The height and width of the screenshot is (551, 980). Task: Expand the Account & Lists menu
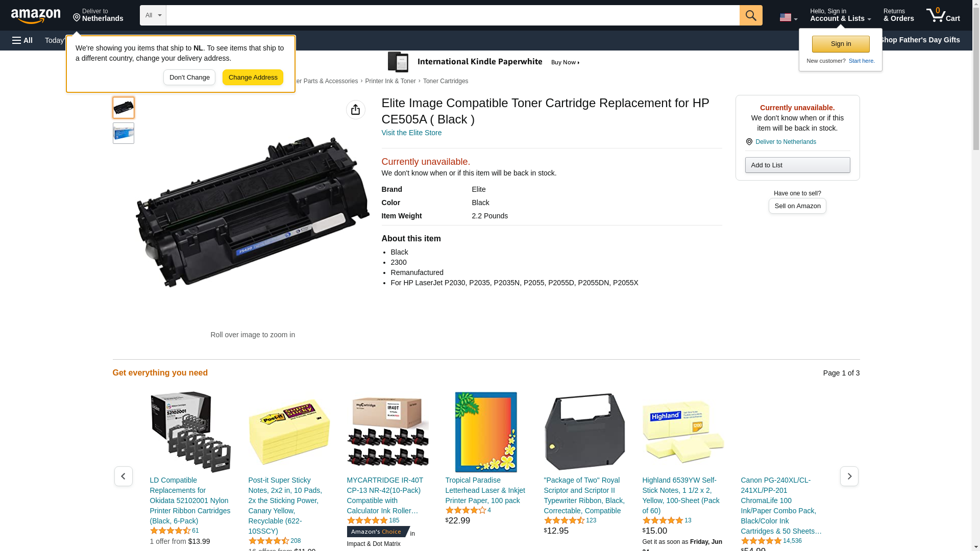841,15
